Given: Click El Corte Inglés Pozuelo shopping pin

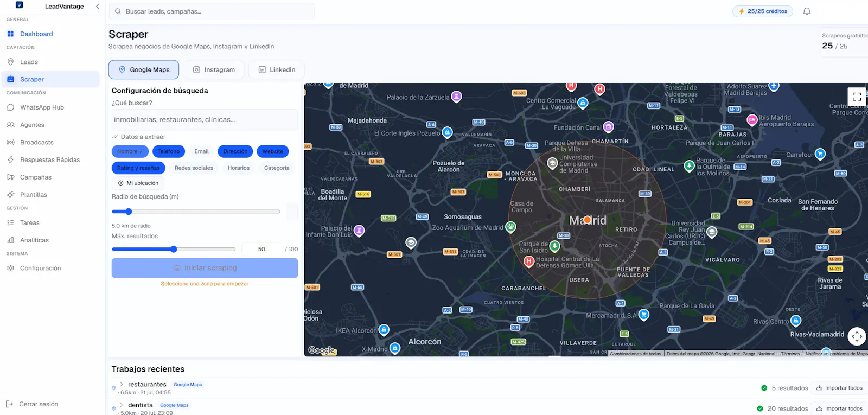Looking at the screenshot, I should [x=447, y=132].
